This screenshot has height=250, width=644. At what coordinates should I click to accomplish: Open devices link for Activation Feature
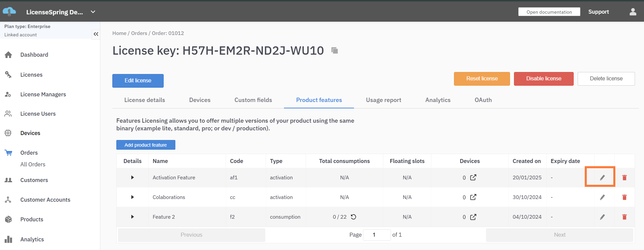pyautogui.click(x=473, y=178)
